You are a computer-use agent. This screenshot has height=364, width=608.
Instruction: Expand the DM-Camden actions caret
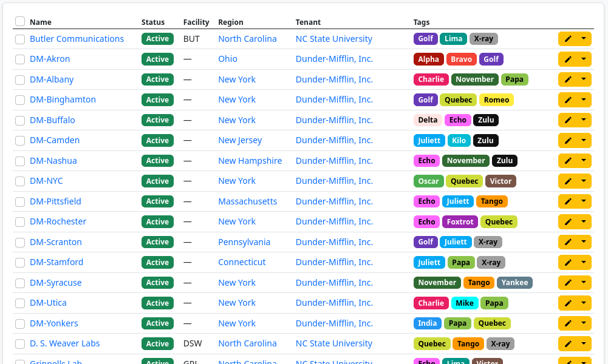pyautogui.click(x=584, y=141)
